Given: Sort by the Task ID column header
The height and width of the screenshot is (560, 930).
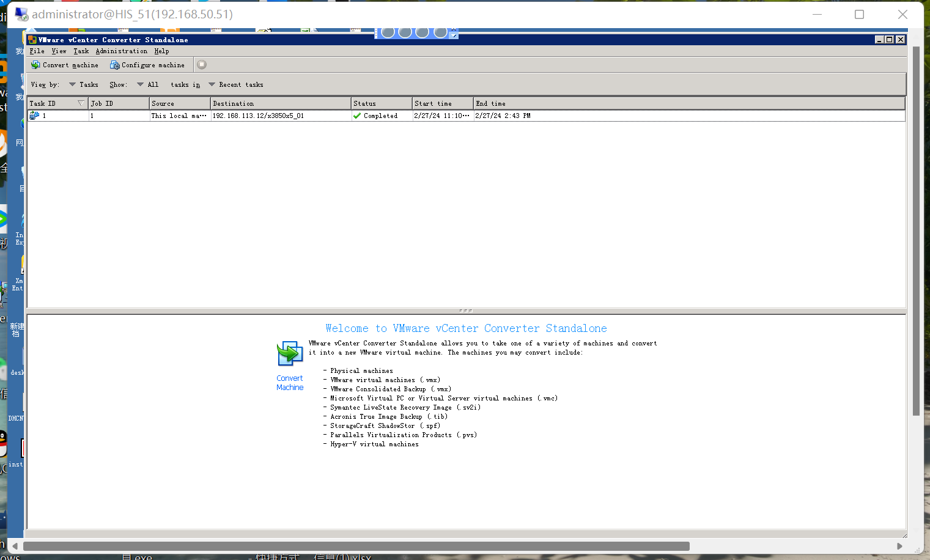Looking at the screenshot, I should click(57, 103).
